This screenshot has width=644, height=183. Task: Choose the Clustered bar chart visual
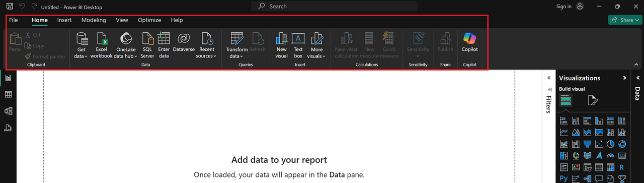tap(587, 120)
